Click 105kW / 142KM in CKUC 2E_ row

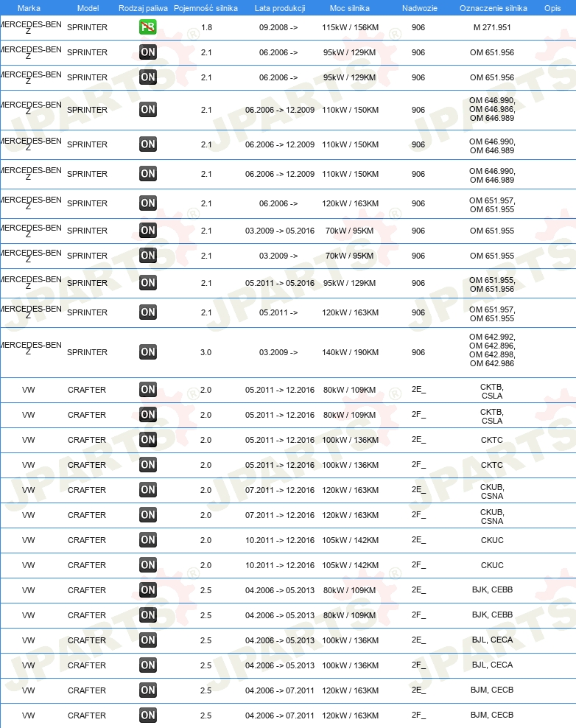pos(350,540)
